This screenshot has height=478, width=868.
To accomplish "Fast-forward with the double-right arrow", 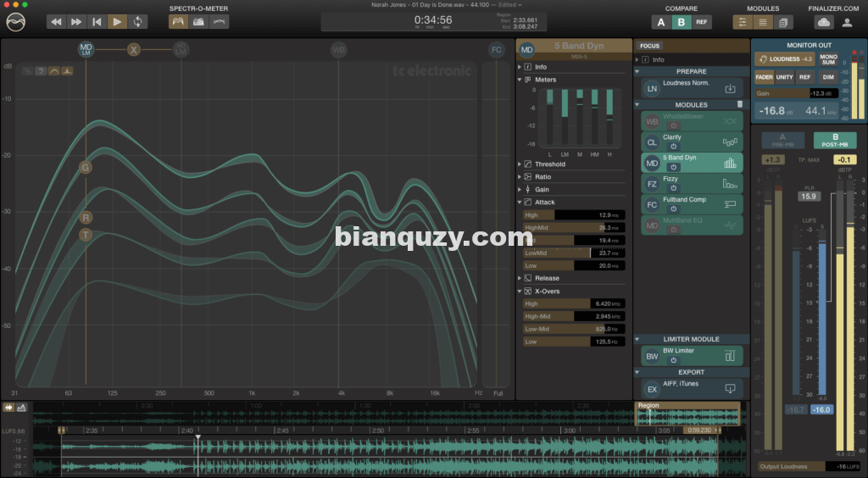I will 76,21.
